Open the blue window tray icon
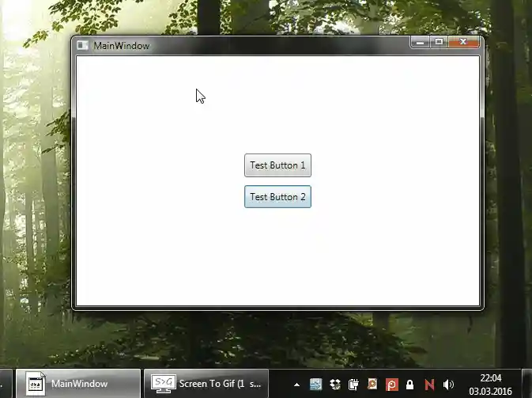The height and width of the screenshot is (398, 532). pyautogui.click(x=315, y=385)
